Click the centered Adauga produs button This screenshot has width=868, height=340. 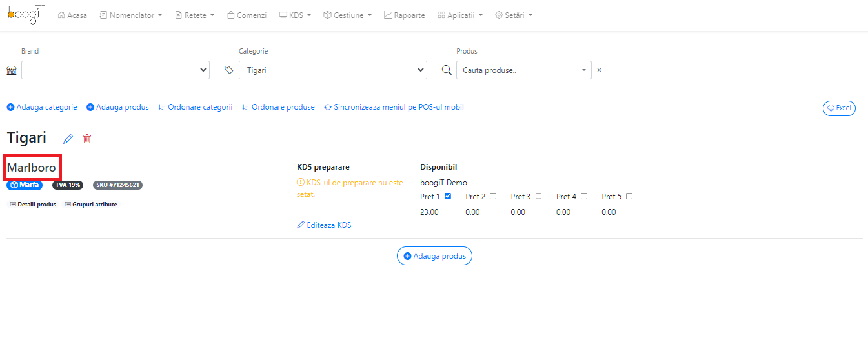point(435,256)
